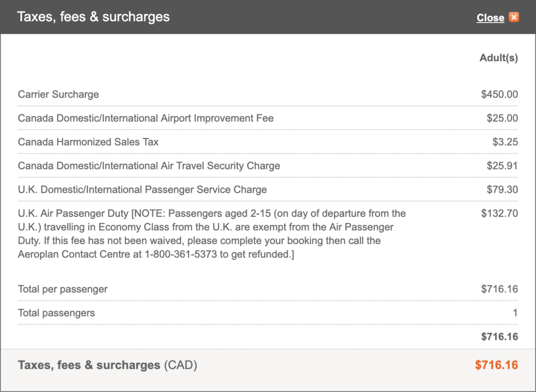This screenshot has height=392, width=536.
Task: Click the Total passengers row label
Action: click(56, 313)
